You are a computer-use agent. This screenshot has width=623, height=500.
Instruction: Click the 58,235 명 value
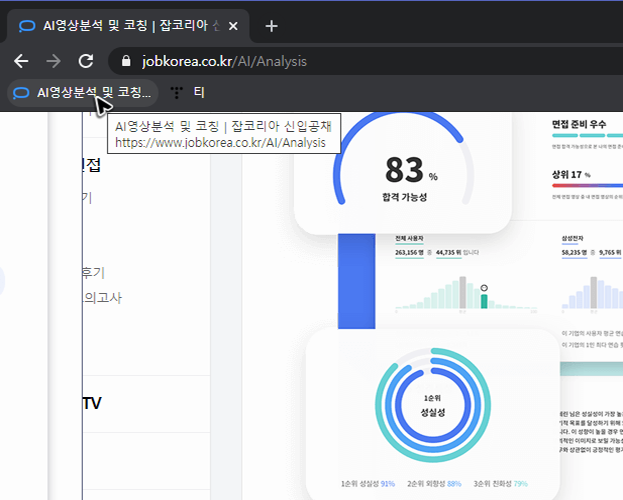tap(574, 252)
